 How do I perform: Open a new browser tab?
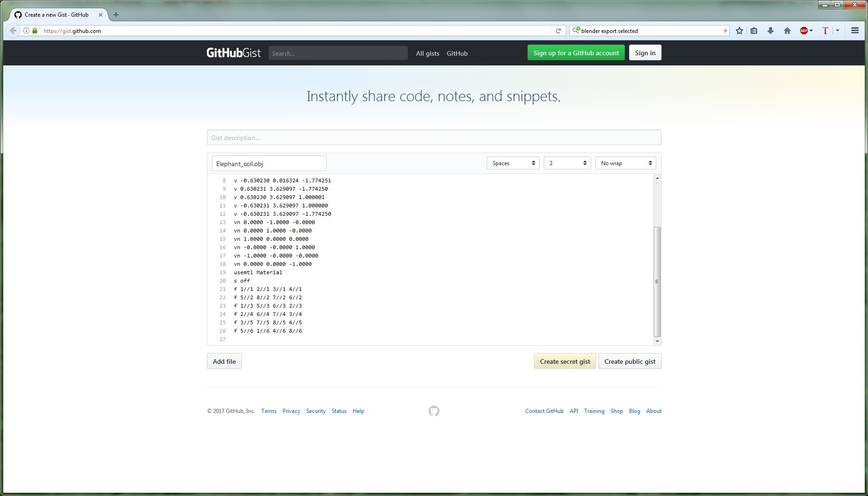116,15
